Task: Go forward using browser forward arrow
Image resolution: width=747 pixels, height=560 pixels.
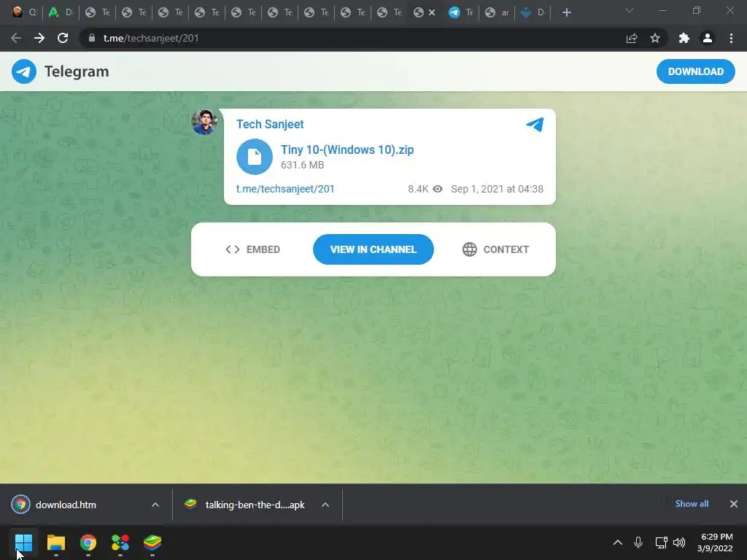Action: [39, 38]
